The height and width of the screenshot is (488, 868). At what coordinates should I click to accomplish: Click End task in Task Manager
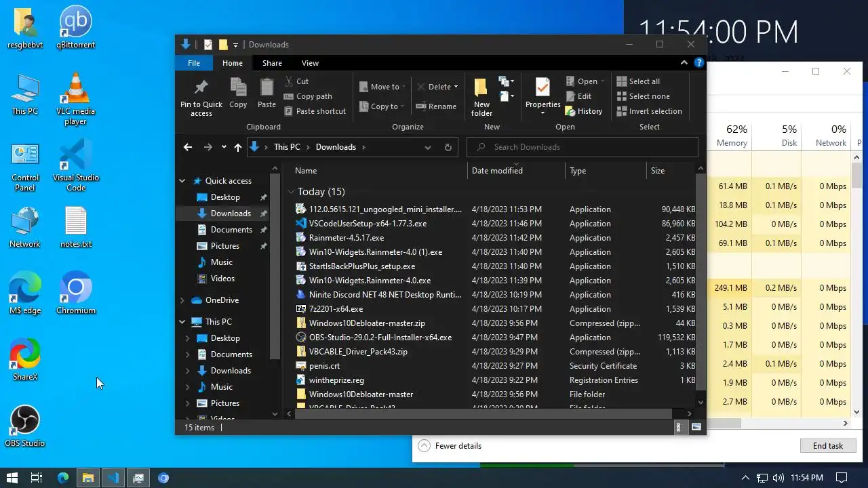point(828,446)
